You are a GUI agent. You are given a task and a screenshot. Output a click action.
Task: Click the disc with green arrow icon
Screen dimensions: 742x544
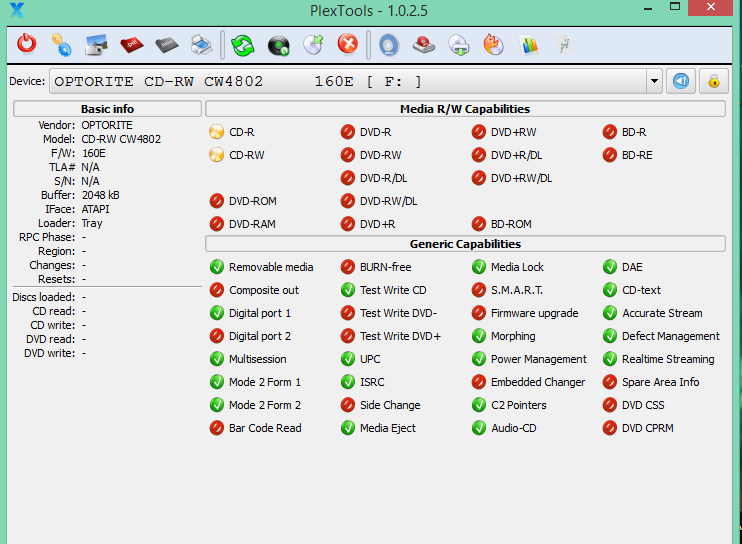313,45
